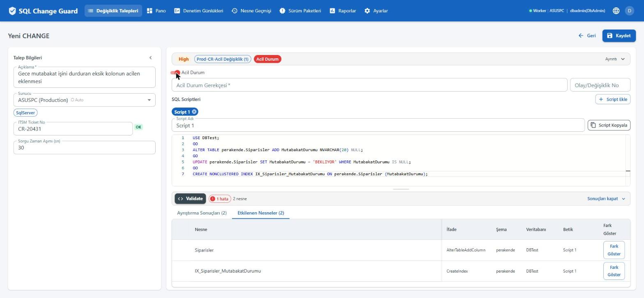Click the İfade column header
Screen dimensions: 644x298
(x=451, y=229)
